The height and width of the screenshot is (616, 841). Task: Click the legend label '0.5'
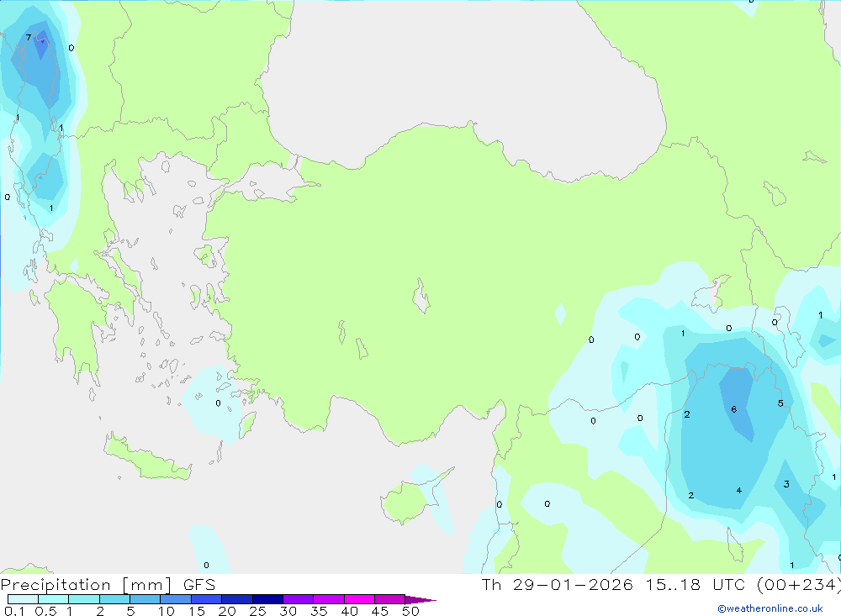click(x=45, y=611)
